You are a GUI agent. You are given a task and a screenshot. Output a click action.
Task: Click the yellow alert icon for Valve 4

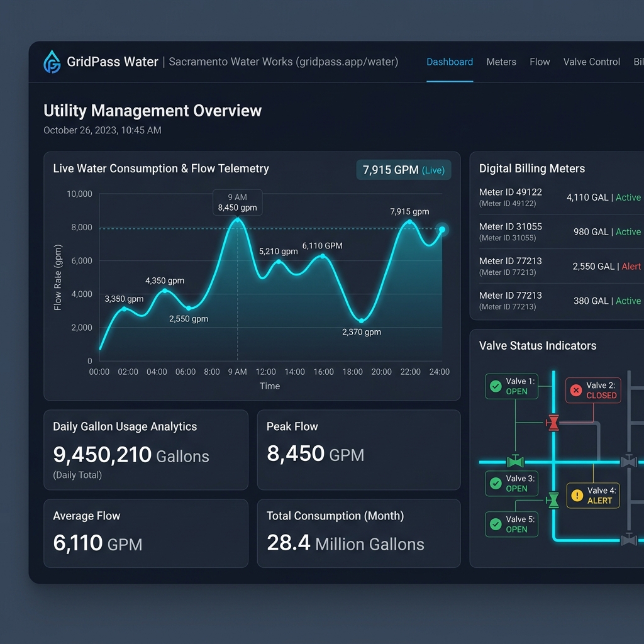577,496
